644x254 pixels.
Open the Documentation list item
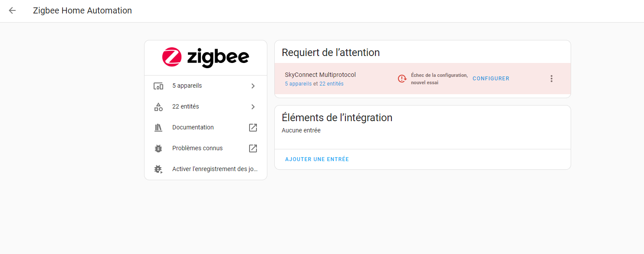click(193, 128)
